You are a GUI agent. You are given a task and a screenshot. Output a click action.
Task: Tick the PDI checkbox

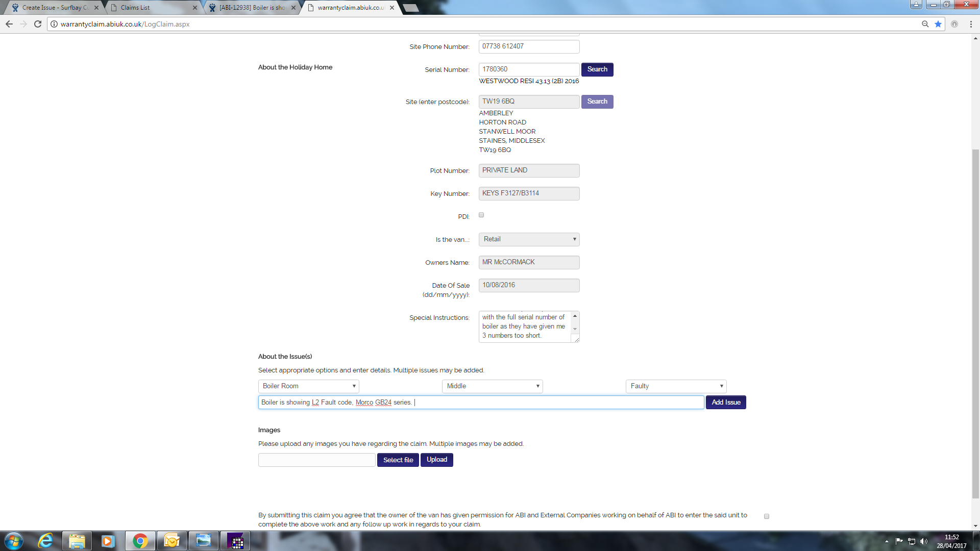coord(481,215)
